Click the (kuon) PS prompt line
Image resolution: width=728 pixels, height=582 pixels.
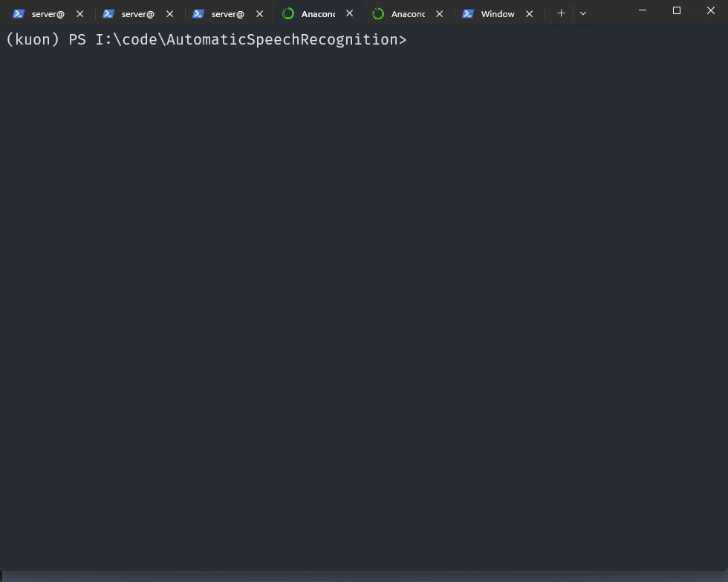pos(207,40)
